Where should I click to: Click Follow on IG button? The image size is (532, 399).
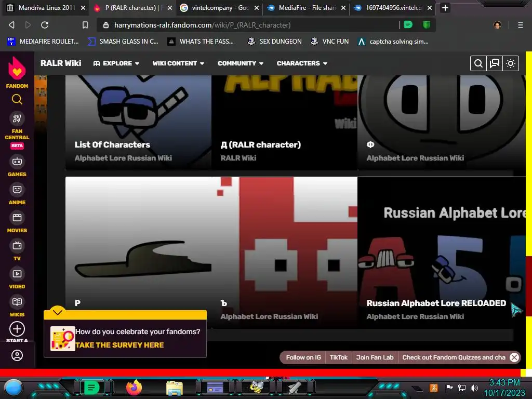(303, 357)
